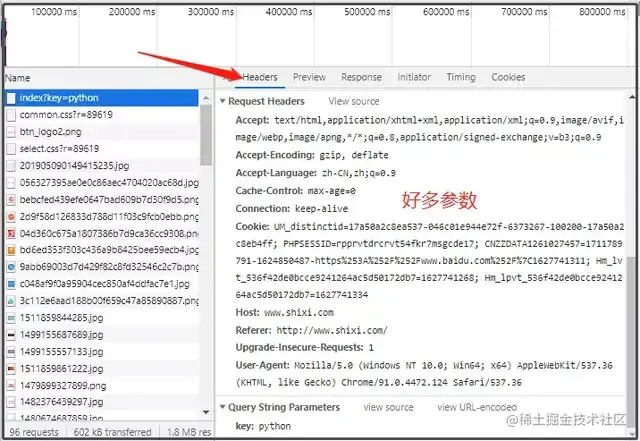Click the Host value www.shixi.com
Screen dimensions: 640x441
pos(299,313)
